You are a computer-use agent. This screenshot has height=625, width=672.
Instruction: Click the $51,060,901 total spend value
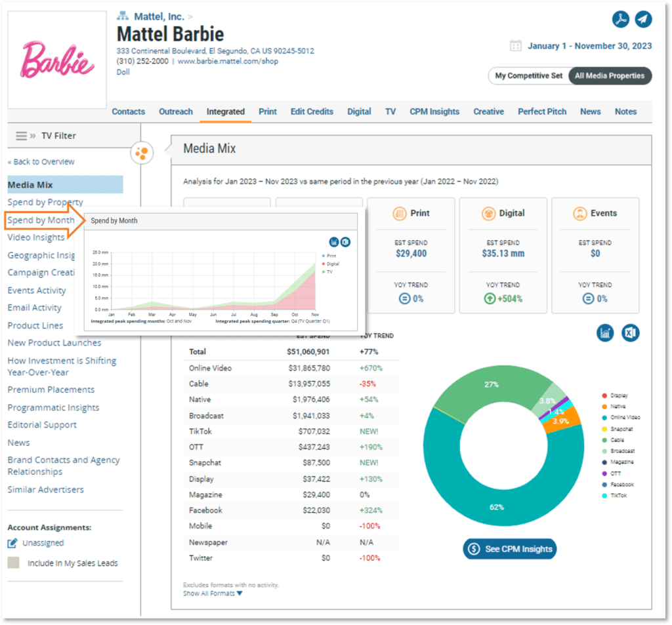pyautogui.click(x=308, y=352)
